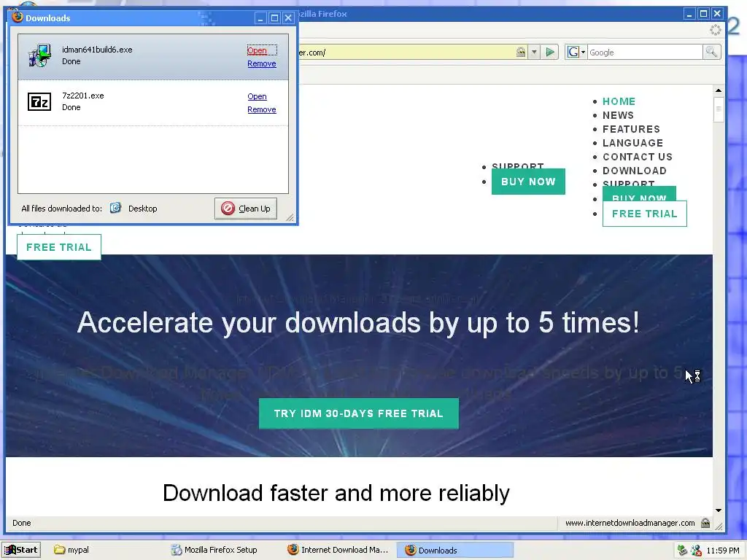Click the Accelerate your downloads headline

(x=358, y=323)
